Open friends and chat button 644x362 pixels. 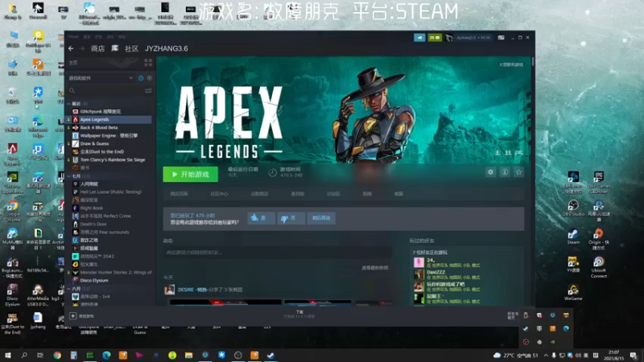[x=512, y=315]
